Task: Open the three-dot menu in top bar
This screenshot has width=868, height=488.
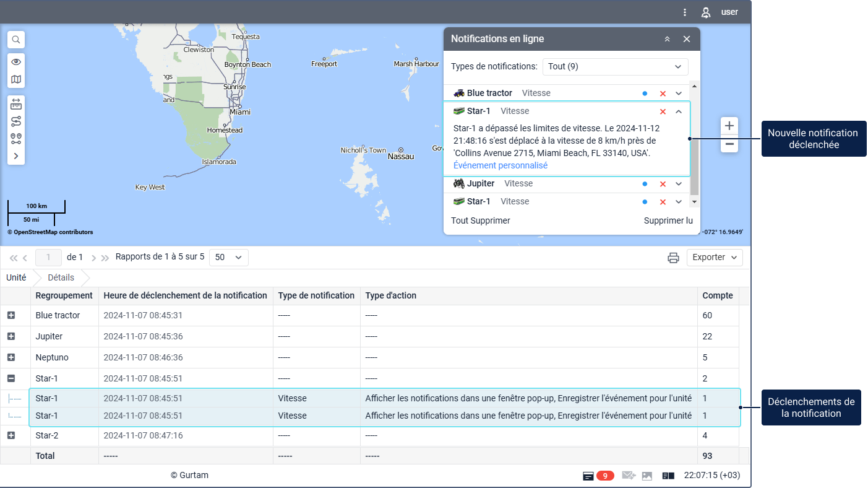Action: pos(685,12)
